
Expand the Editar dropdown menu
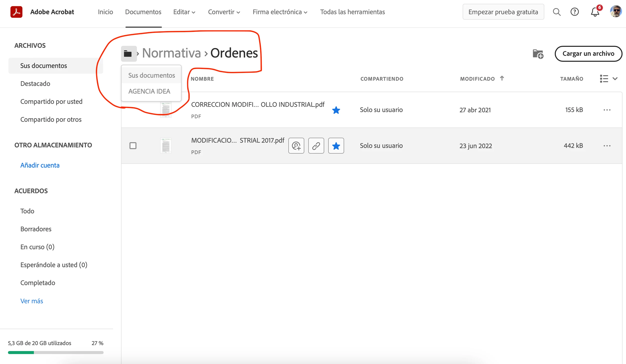pyautogui.click(x=184, y=12)
